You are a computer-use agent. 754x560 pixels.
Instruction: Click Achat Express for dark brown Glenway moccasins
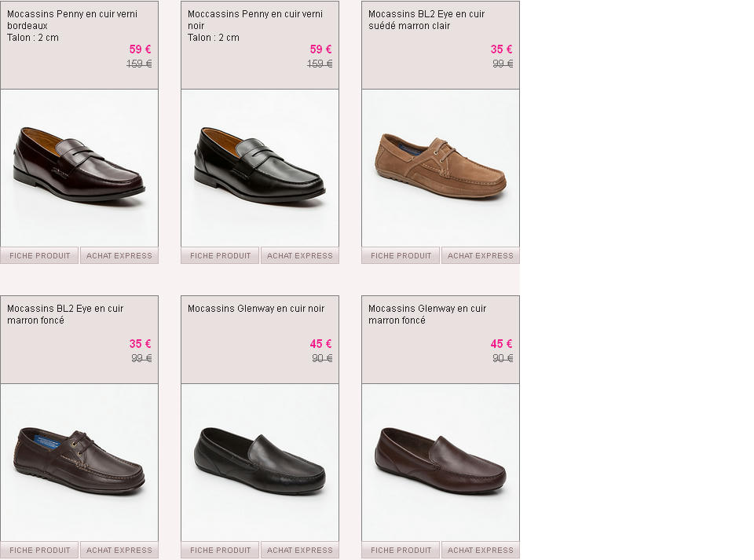point(481,550)
